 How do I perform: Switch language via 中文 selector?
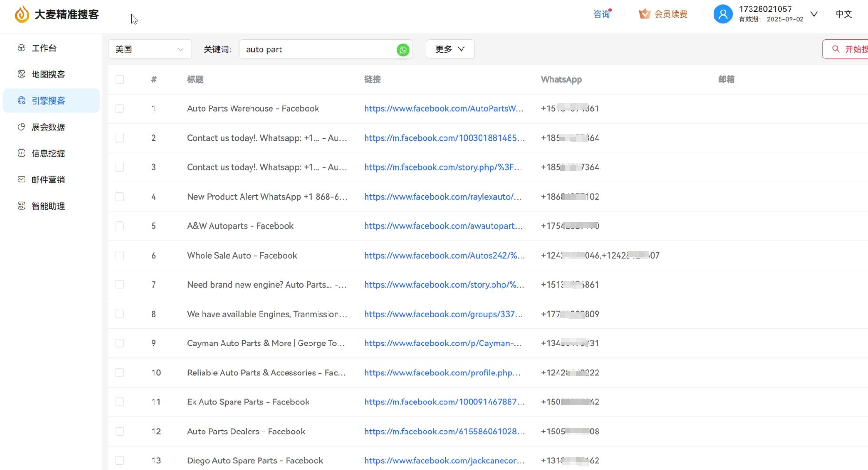(844, 14)
